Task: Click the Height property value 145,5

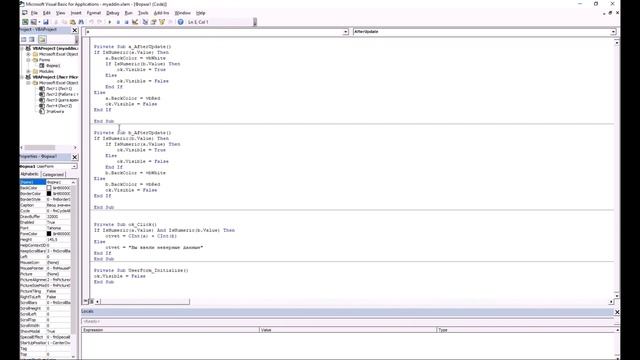Action: click(x=58, y=240)
